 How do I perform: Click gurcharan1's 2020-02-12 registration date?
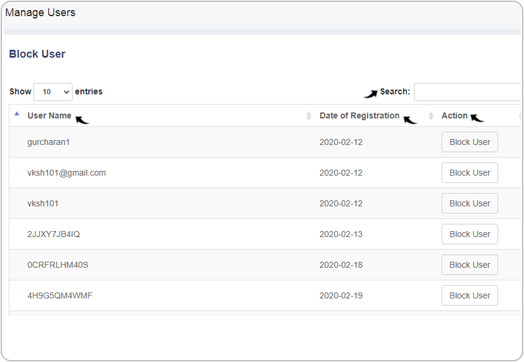tap(341, 142)
